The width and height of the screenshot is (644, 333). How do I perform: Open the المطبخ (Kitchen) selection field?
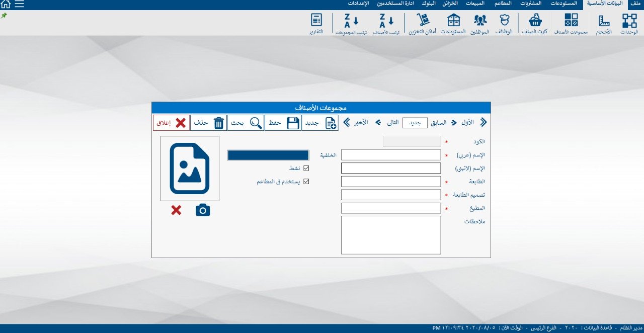tap(390, 208)
